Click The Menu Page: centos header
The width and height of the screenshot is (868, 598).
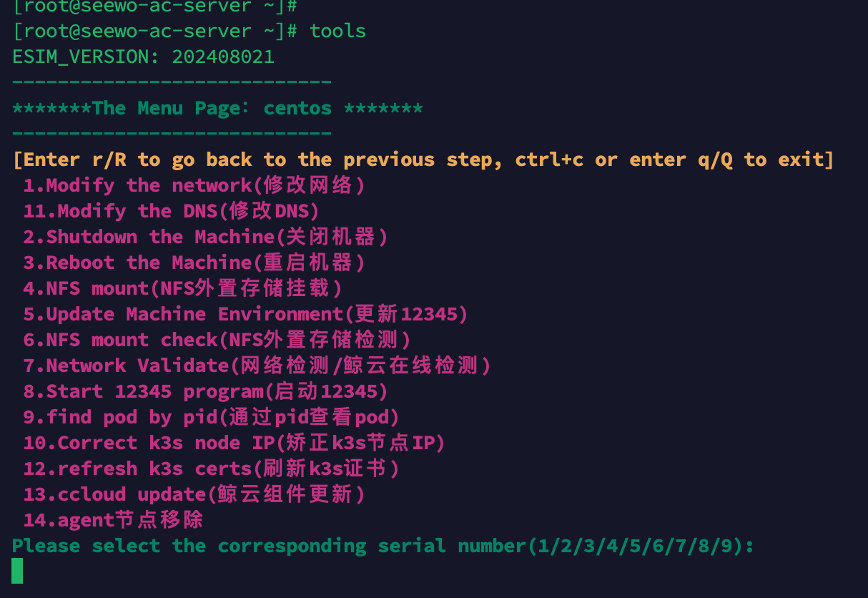click(x=217, y=108)
